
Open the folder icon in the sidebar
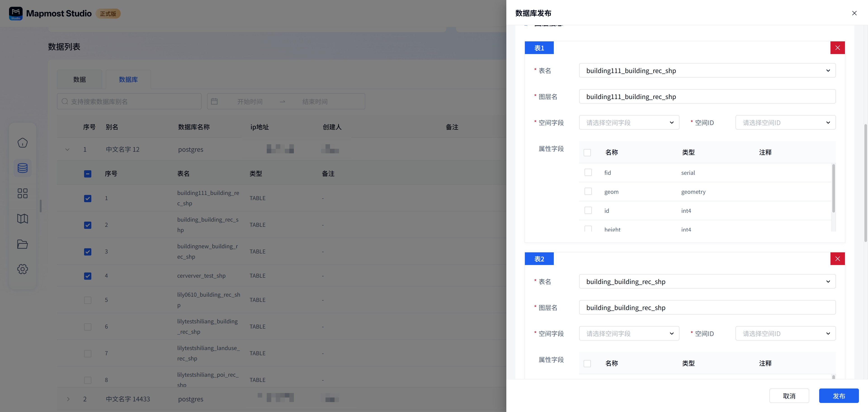[22, 244]
